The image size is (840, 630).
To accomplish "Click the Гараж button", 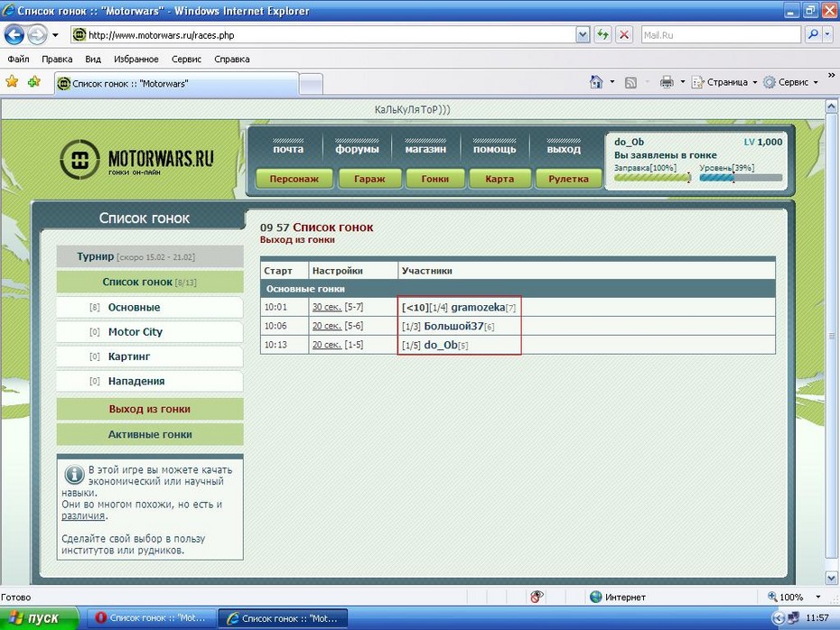I will click(x=369, y=179).
